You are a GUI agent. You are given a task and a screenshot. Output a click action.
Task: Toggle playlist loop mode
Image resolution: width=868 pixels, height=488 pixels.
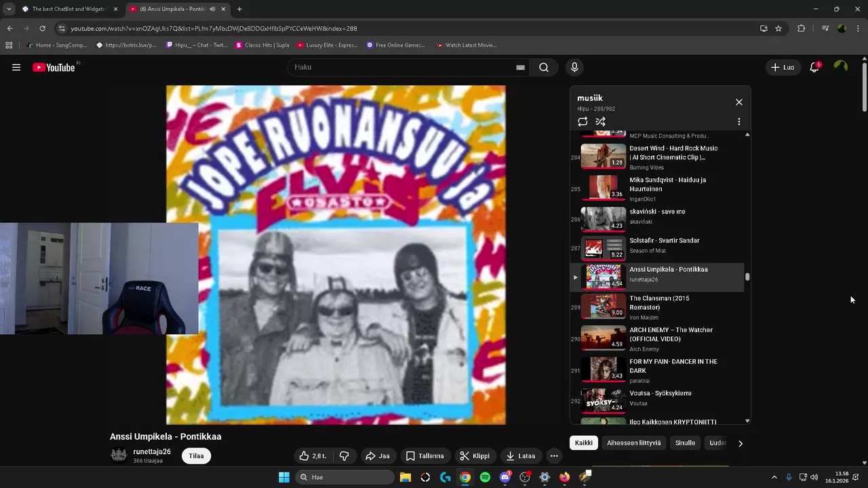[x=583, y=122]
